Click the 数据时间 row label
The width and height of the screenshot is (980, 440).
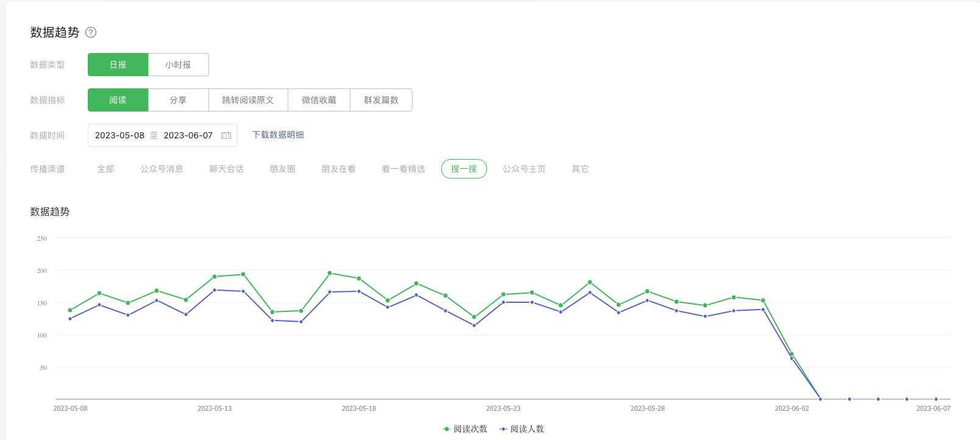click(48, 135)
